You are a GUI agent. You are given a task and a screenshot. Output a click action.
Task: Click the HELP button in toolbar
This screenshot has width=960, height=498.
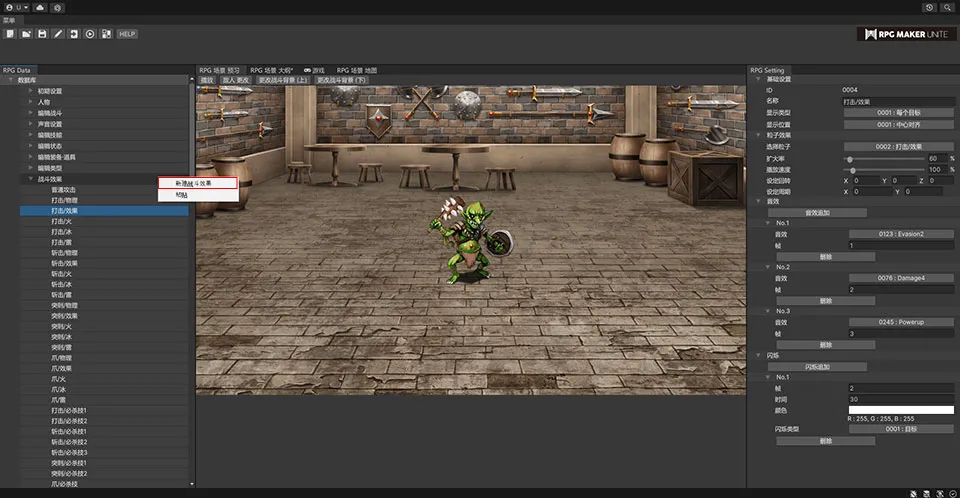point(127,34)
